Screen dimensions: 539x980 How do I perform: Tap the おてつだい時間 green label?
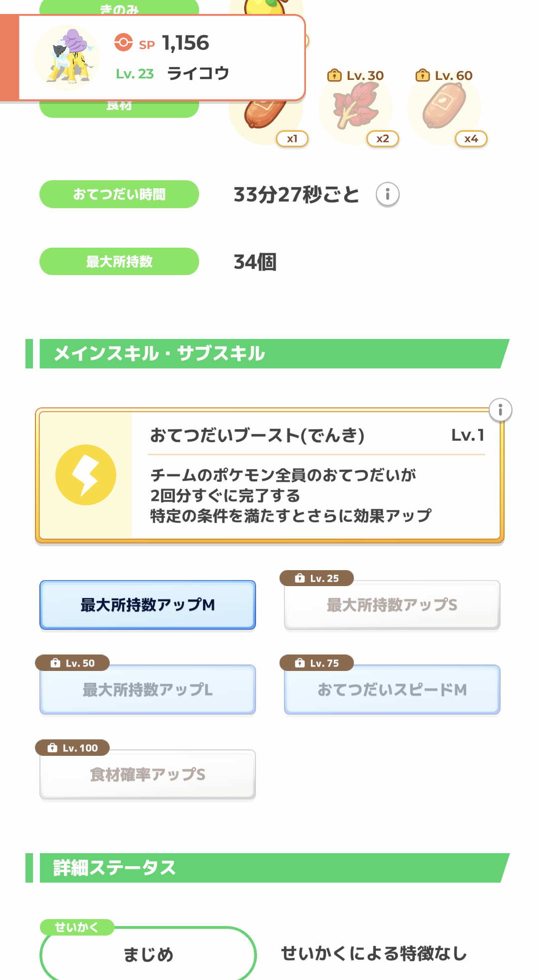point(119,194)
